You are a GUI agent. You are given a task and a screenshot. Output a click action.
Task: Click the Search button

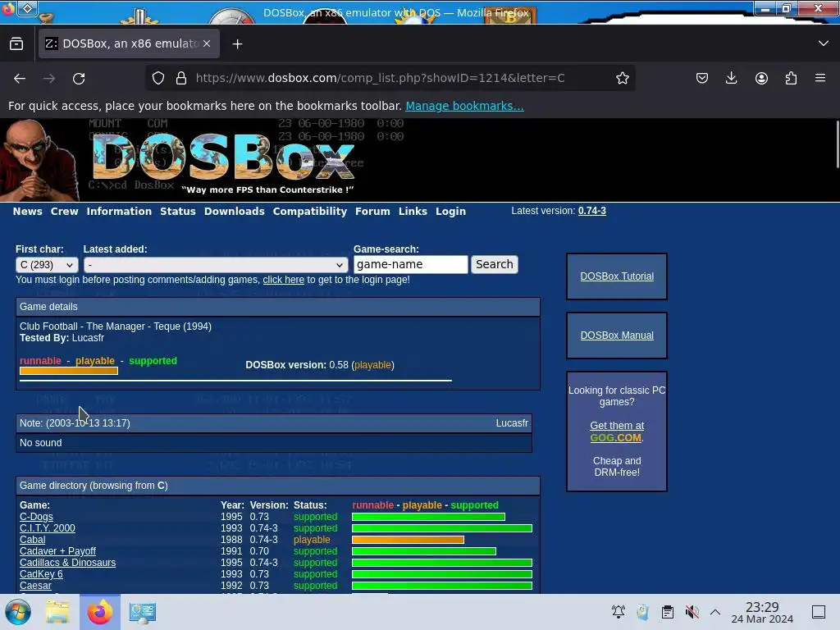tap(494, 264)
